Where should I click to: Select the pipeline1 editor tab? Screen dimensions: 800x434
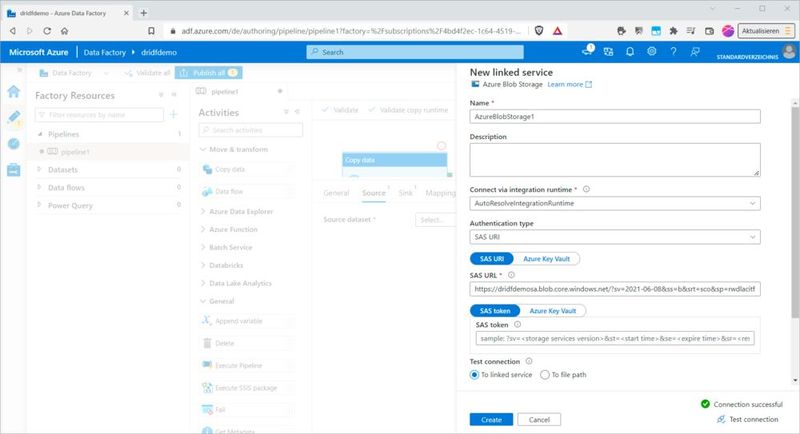(225, 91)
